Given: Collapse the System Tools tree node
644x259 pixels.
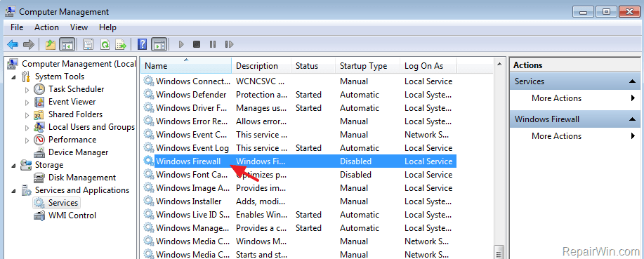Looking at the screenshot, I should tap(13, 77).
